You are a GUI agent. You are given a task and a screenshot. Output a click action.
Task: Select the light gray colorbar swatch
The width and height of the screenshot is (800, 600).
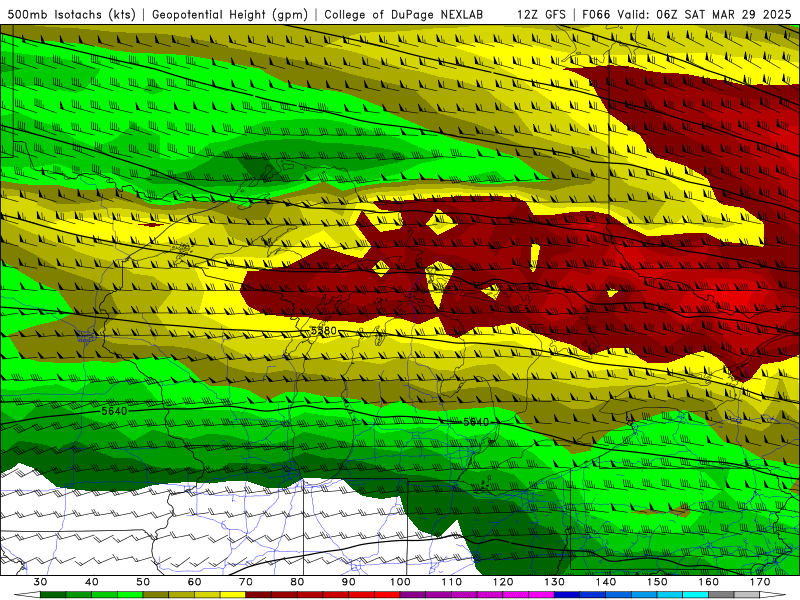pyautogui.click(x=747, y=594)
